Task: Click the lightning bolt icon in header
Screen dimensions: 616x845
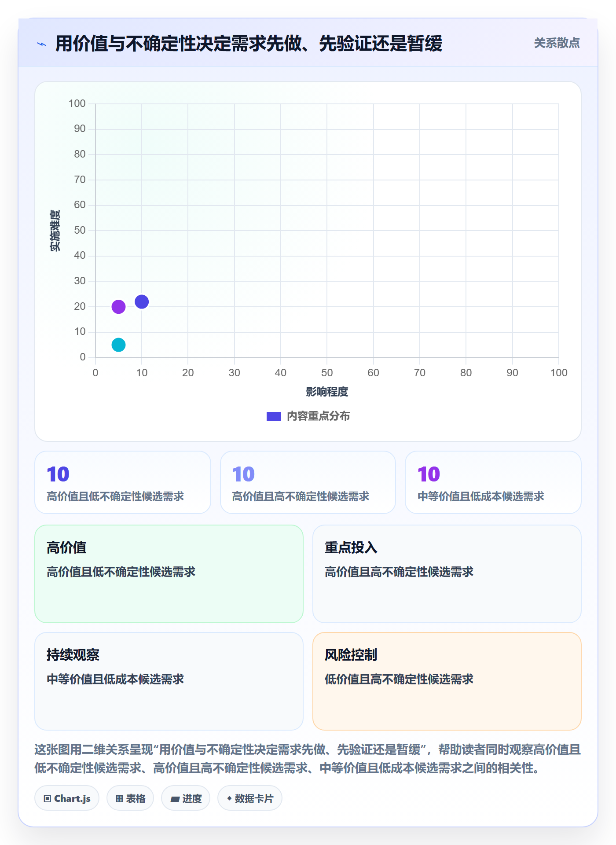Action: coord(42,44)
